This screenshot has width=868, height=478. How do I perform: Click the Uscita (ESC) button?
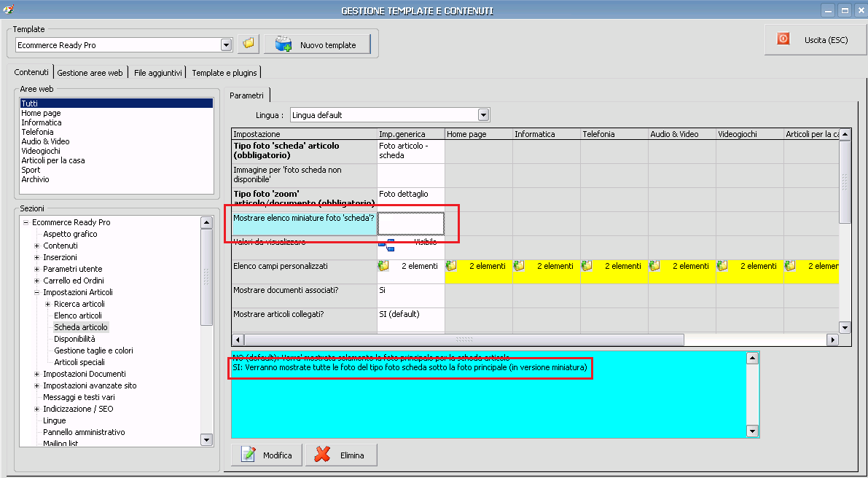(816, 40)
